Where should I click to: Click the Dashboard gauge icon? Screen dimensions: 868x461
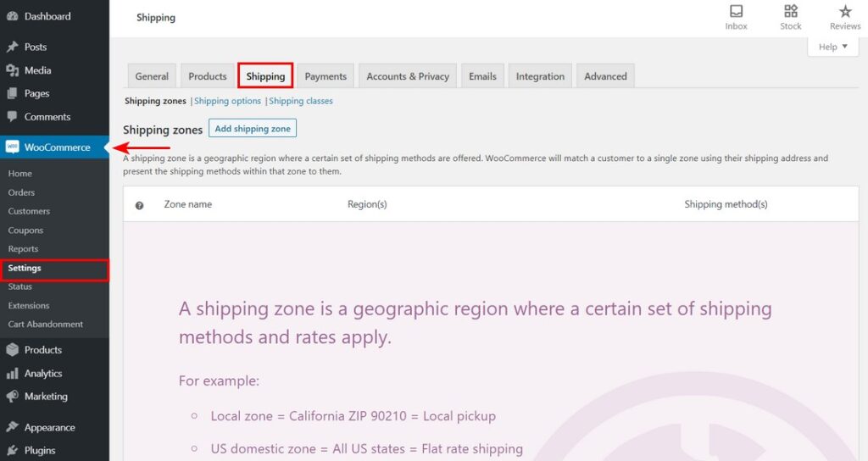[12, 16]
